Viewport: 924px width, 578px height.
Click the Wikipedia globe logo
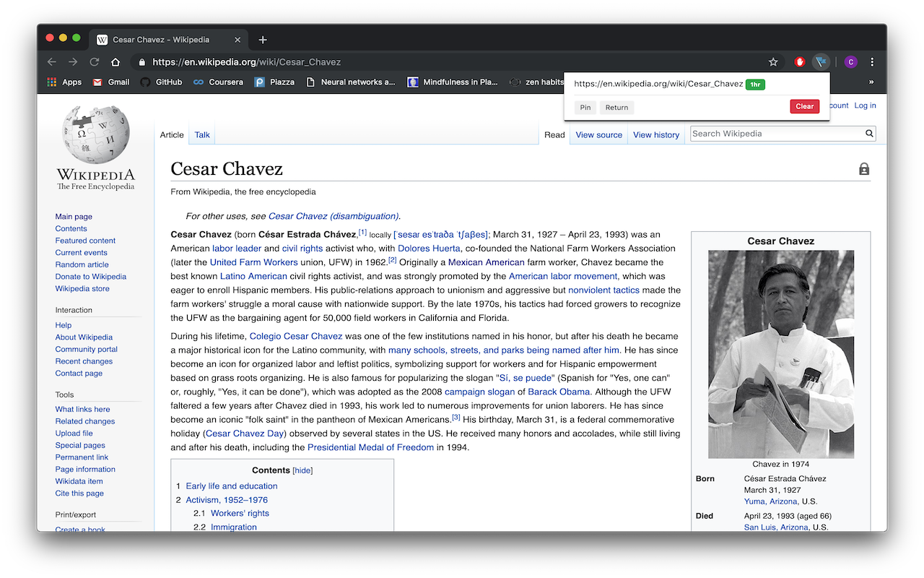95,134
